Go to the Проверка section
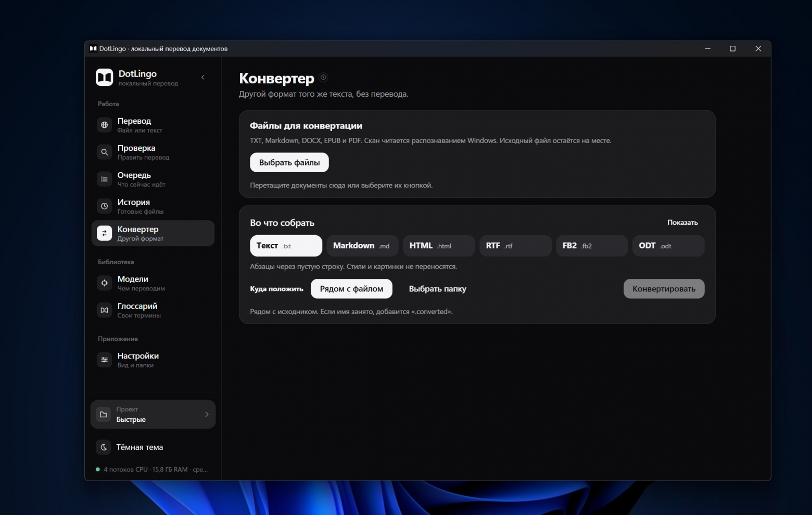 (x=153, y=152)
